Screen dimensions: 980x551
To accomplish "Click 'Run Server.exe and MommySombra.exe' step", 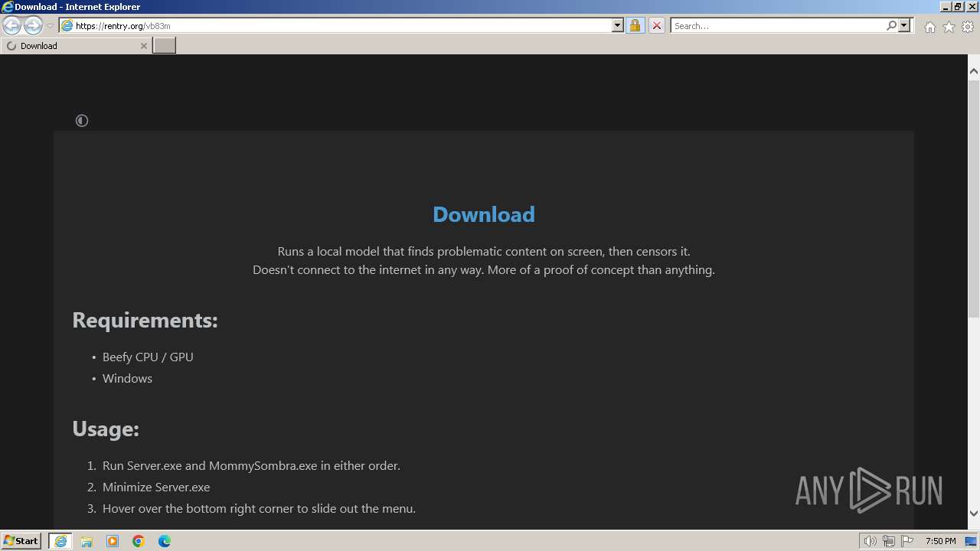I will pyautogui.click(x=251, y=465).
